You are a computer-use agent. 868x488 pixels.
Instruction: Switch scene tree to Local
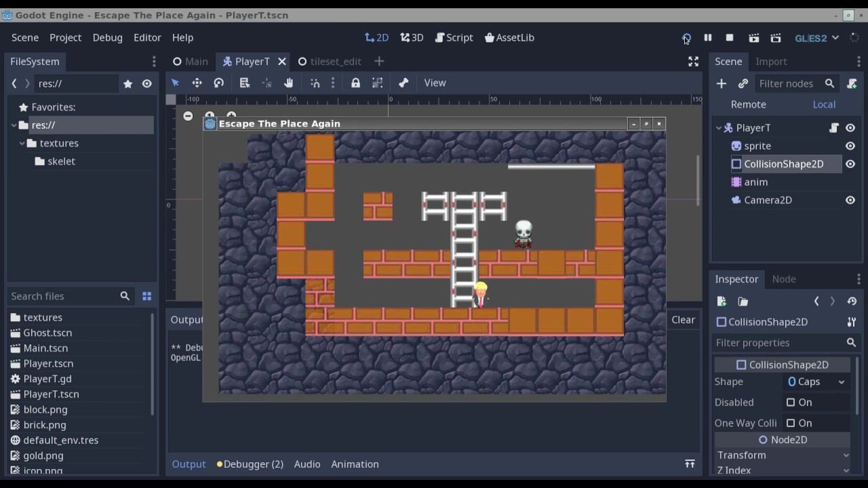824,104
